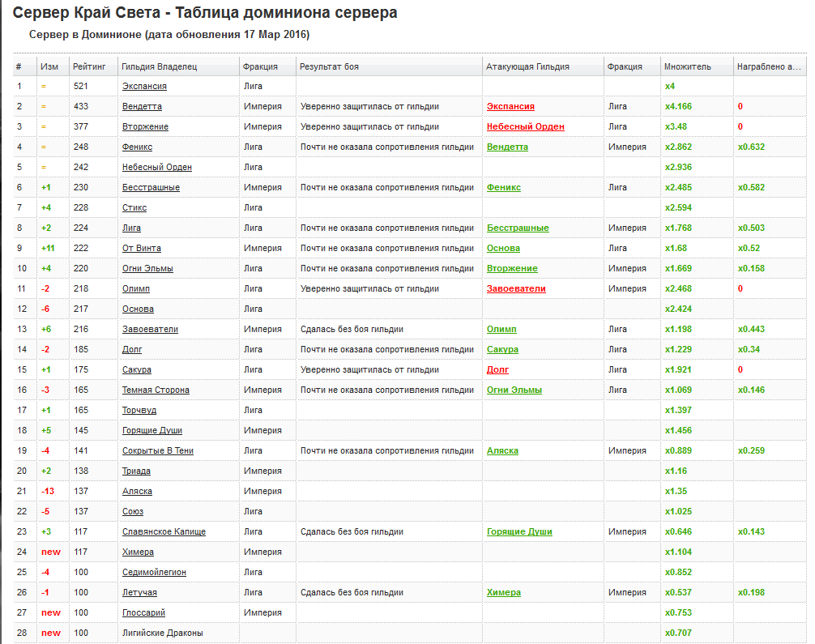Screen dimensions: 815x644
Task: Select 'Сдалась без боя гильдии' in row 13
Action: coord(352,330)
